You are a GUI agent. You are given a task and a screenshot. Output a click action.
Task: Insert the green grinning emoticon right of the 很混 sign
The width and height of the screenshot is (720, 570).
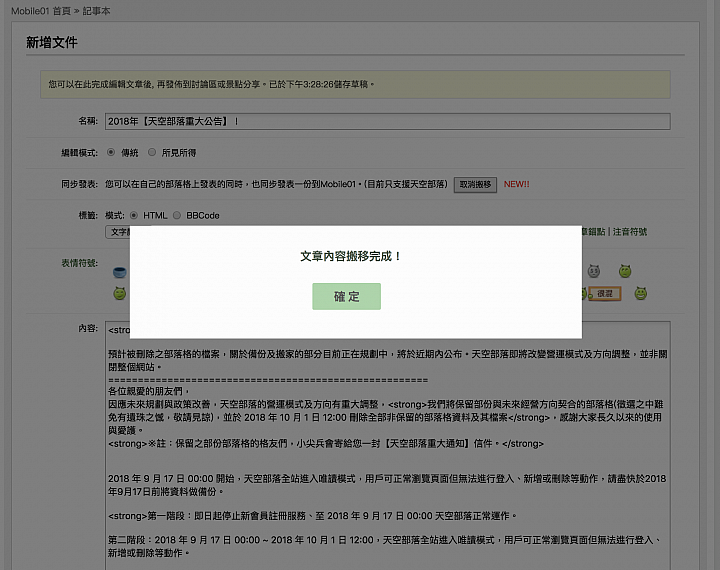(x=641, y=293)
